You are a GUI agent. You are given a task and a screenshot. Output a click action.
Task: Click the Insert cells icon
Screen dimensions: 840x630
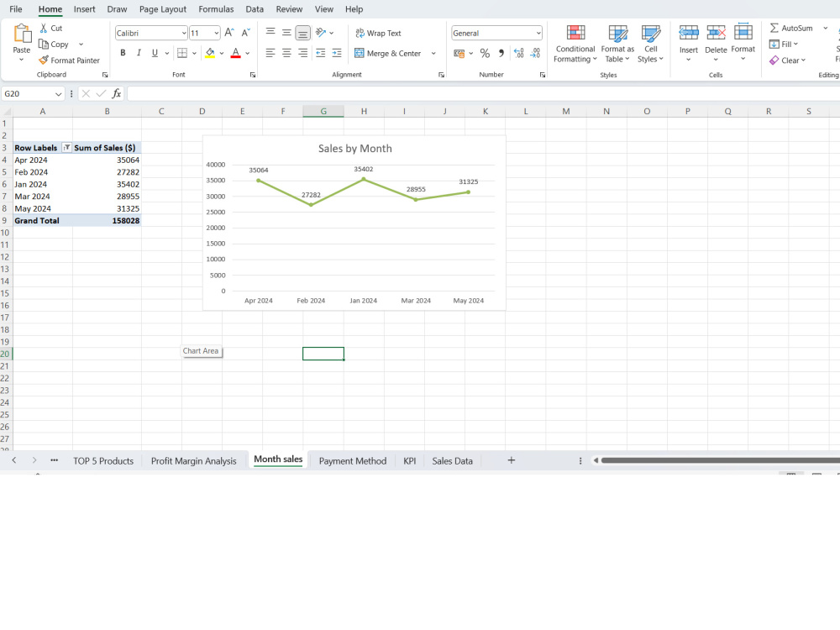click(x=689, y=34)
